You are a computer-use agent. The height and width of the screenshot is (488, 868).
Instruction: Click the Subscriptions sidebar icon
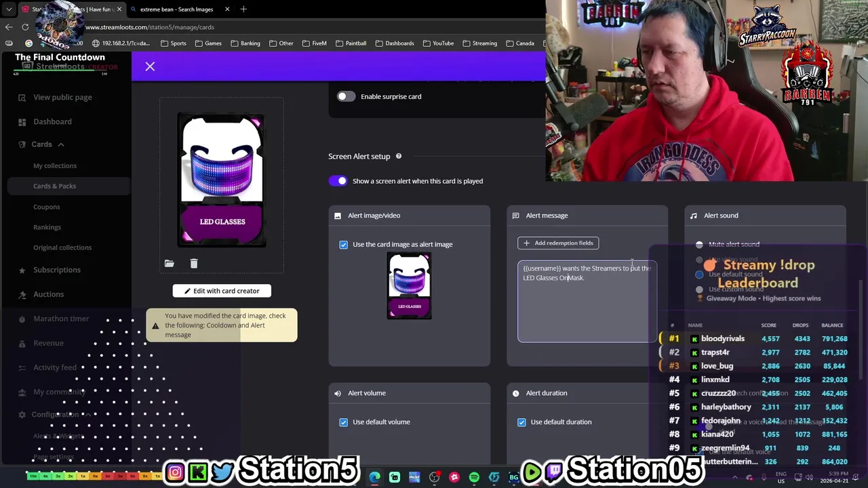pyautogui.click(x=22, y=270)
